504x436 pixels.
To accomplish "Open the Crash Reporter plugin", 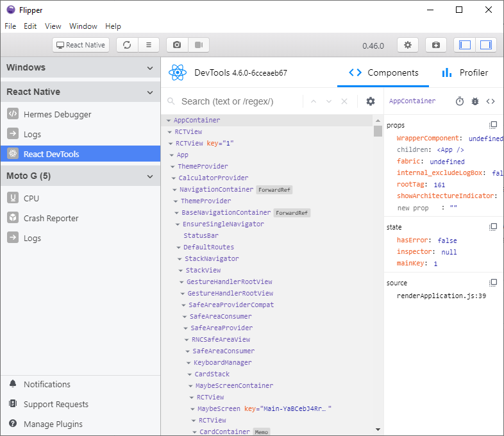I will [x=80, y=218].
